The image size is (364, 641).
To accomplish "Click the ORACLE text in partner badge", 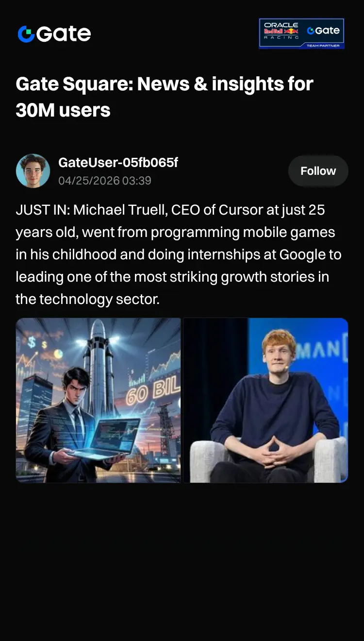I will pyautogui.click(x=281, y=25).
